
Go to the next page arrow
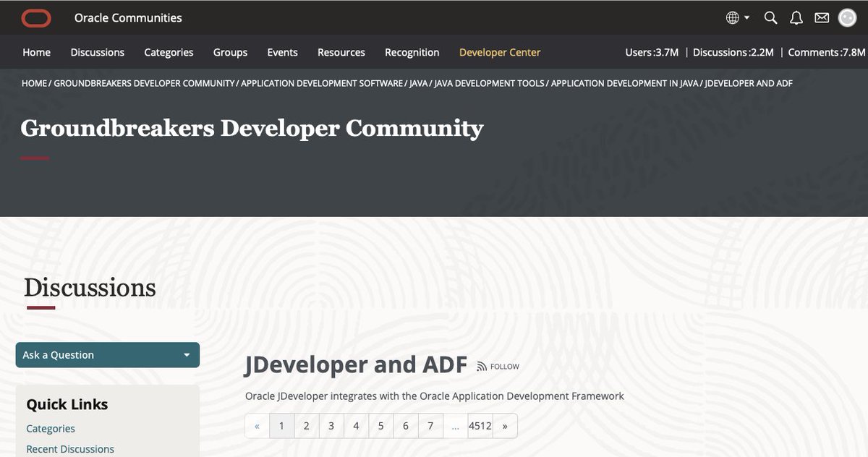point(505,426)
